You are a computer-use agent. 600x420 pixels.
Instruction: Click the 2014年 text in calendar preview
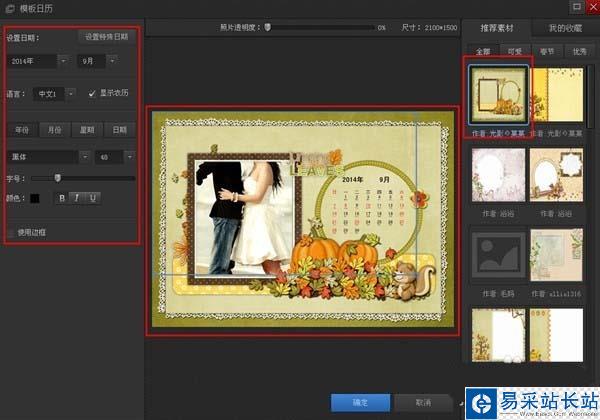coord(352,179)
